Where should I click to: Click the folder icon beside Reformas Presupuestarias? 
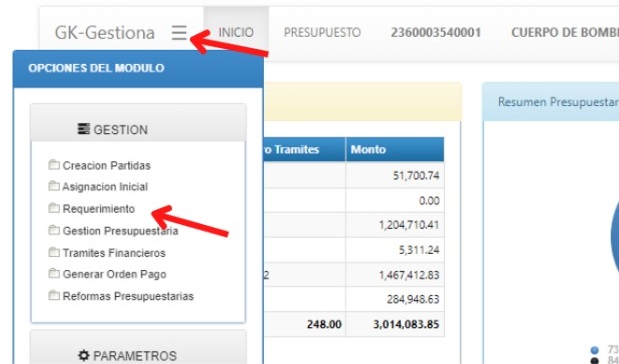click(x=54, y=295)
